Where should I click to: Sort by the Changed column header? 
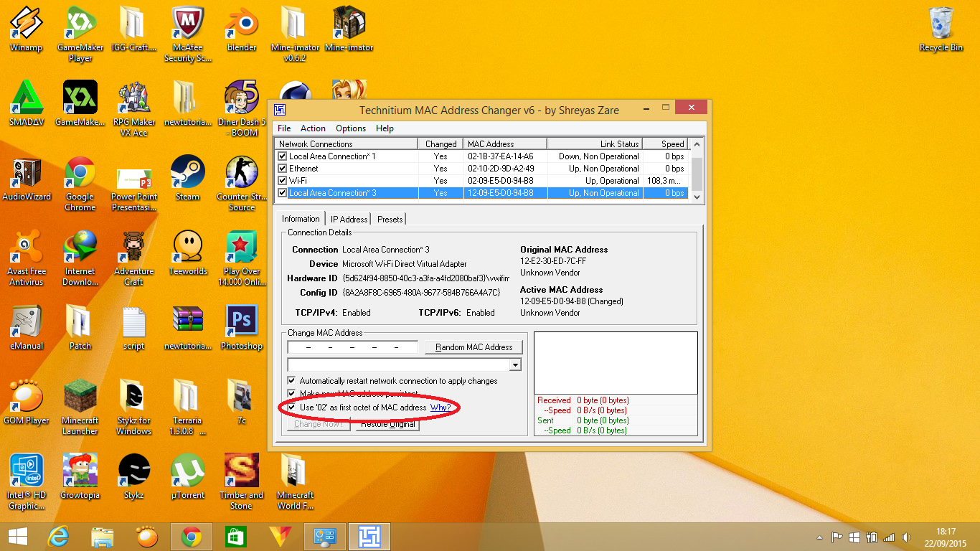coord(440,144)
